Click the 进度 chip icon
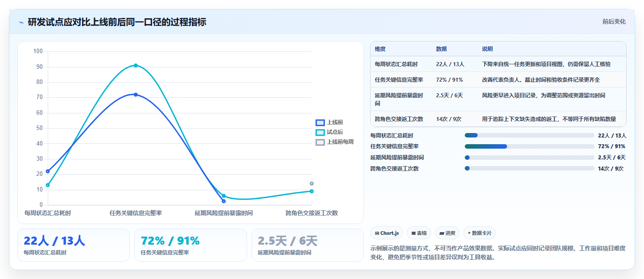Image resolution: width=644 pixels, height=279 pixels. click(x=442, y=233)
